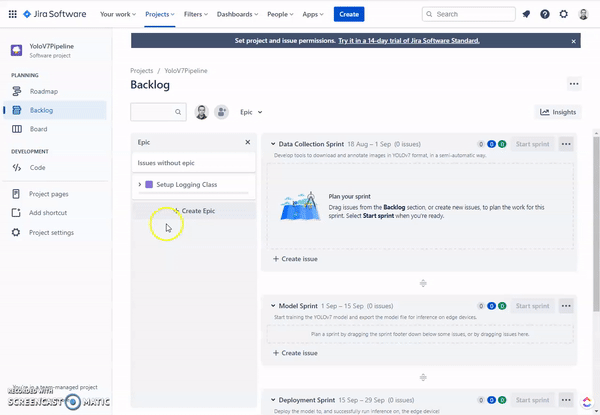The width and height of the screenshot is (600, 415).
Task: Click Data Collection Sprint blue in-progress badge
Action: (491, 144)
